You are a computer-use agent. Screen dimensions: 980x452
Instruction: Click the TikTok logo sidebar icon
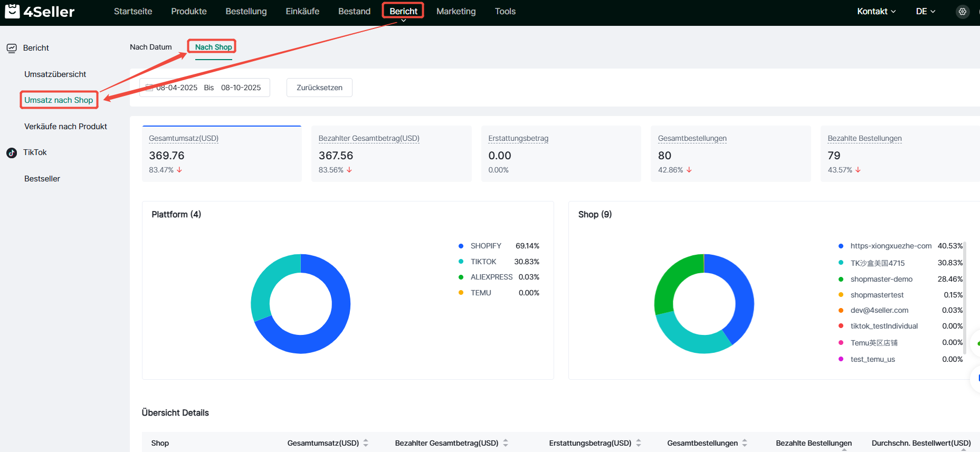pyautogui.click(x=12, y=152)
